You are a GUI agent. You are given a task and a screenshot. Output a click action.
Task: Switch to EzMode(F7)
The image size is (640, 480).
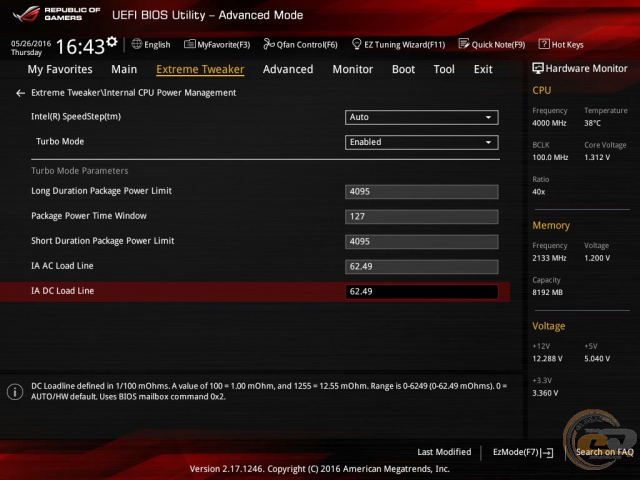coord(516,452)
